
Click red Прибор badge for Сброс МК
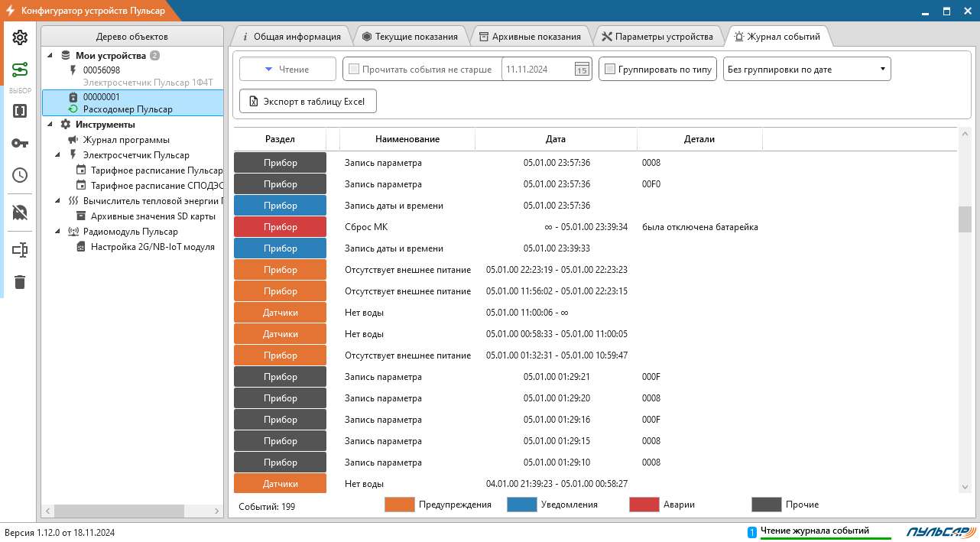click(280, 227)
